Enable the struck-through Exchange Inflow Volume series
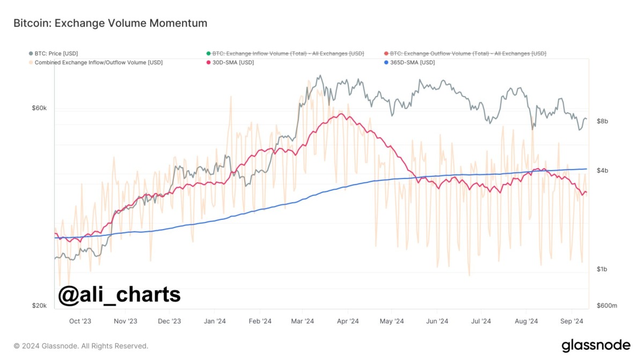The image size is (644, 362). pos(288,54)
